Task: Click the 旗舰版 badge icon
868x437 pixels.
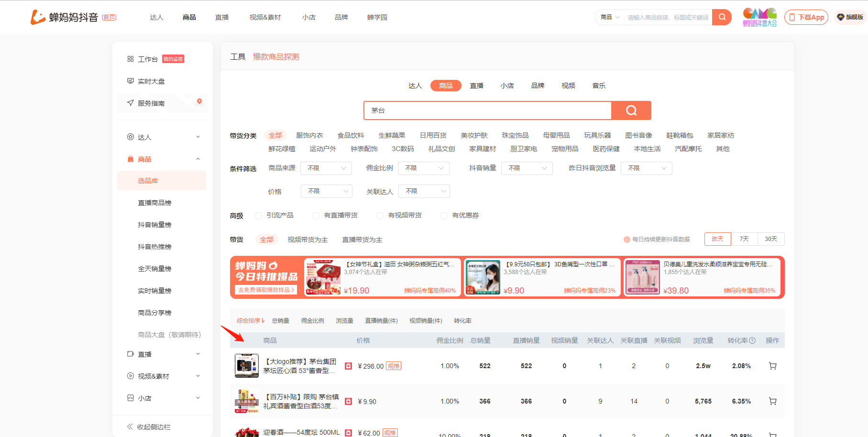Action: (x=840, y=17)
